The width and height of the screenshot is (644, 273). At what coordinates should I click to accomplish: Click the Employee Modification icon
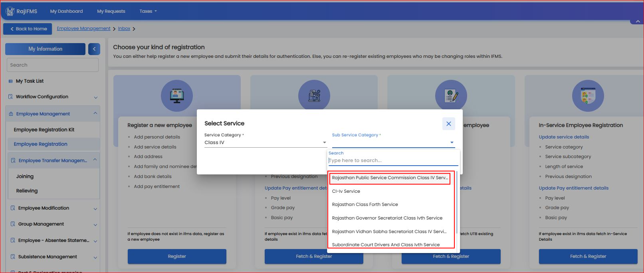[13, 208]
